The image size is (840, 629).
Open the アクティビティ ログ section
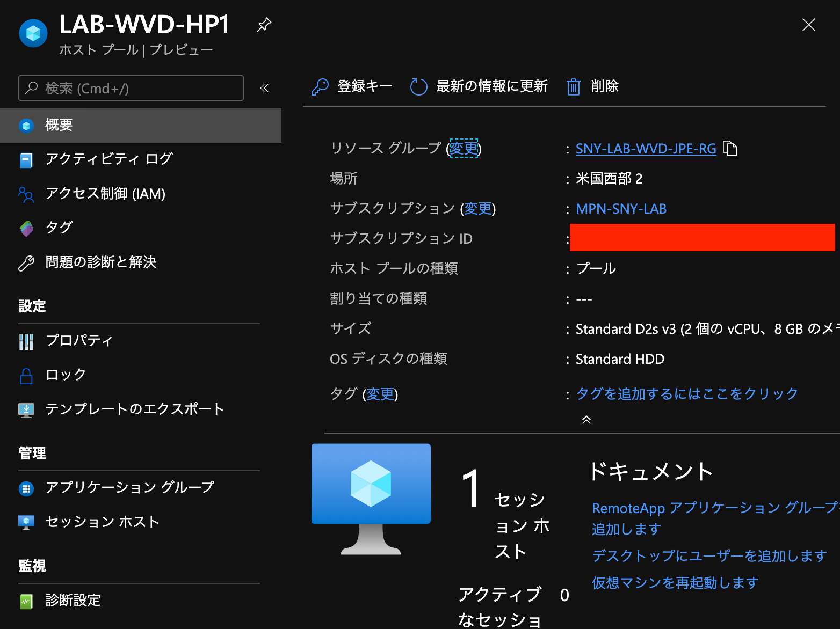[108, 159]
